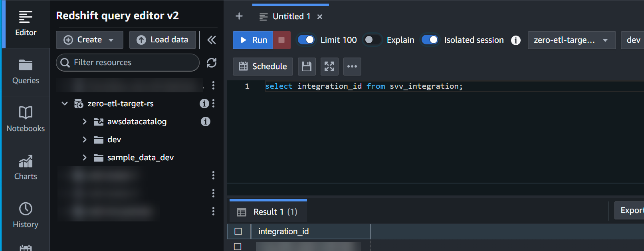Show Isolated session info
This screenshot has height=251, width=644.
click(516, 40)
